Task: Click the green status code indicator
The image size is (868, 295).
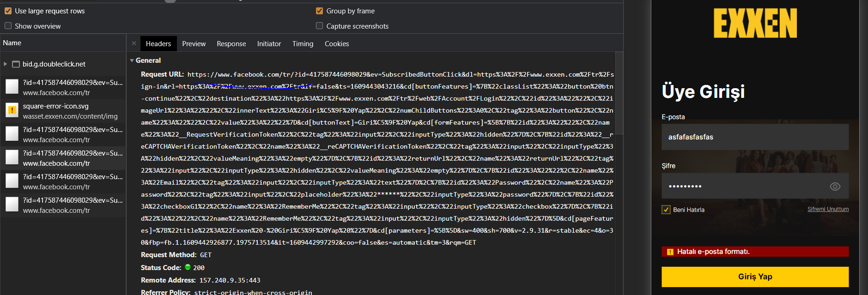Action: (x=188, y=267)
